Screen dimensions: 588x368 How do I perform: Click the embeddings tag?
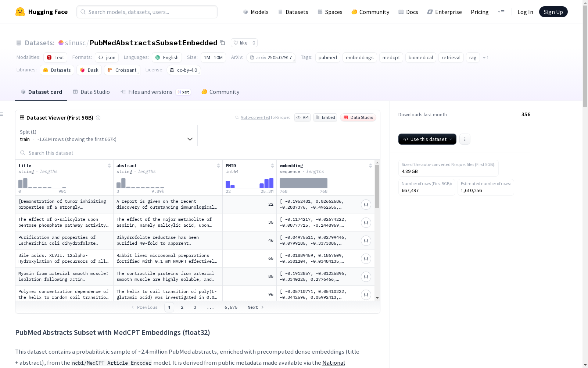[x=360, y=57]
